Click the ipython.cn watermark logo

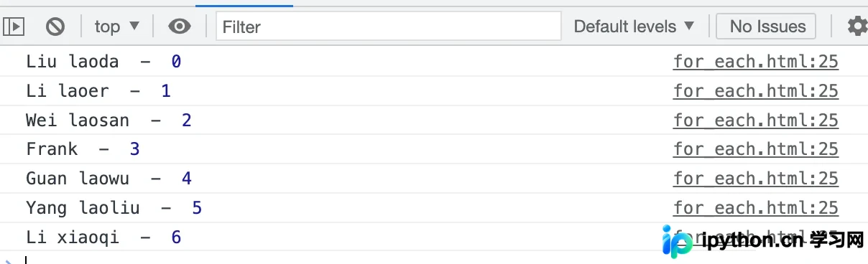pos(763,240)
